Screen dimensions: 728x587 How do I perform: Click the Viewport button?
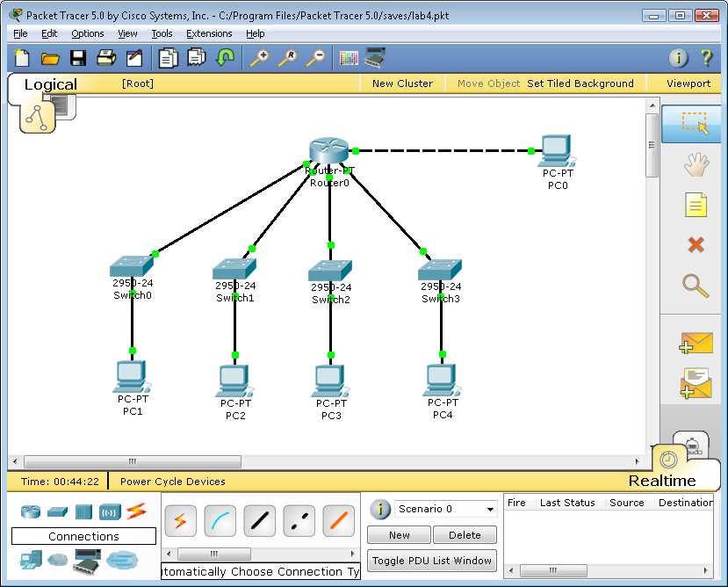[688, 83]
